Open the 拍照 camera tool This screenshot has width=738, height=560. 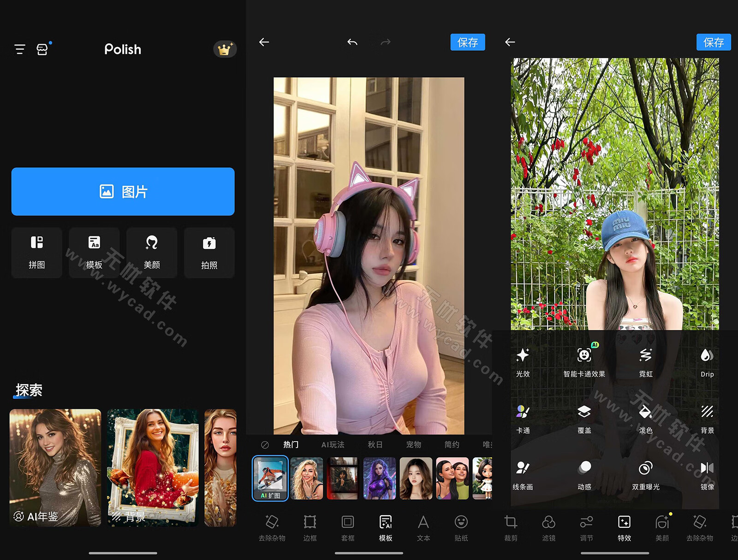[x=209, y=252]
